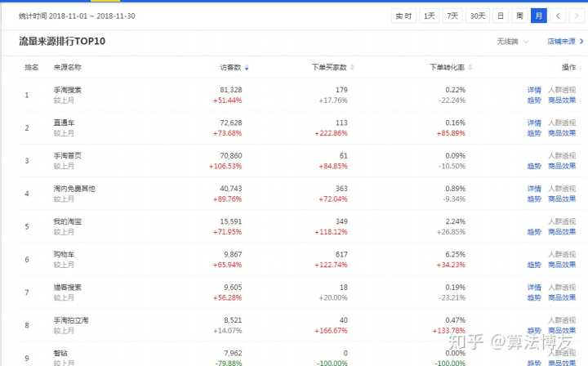588x366 pixels.
Task: Click the 统计时间 date range text
Action: click(77, 16)
